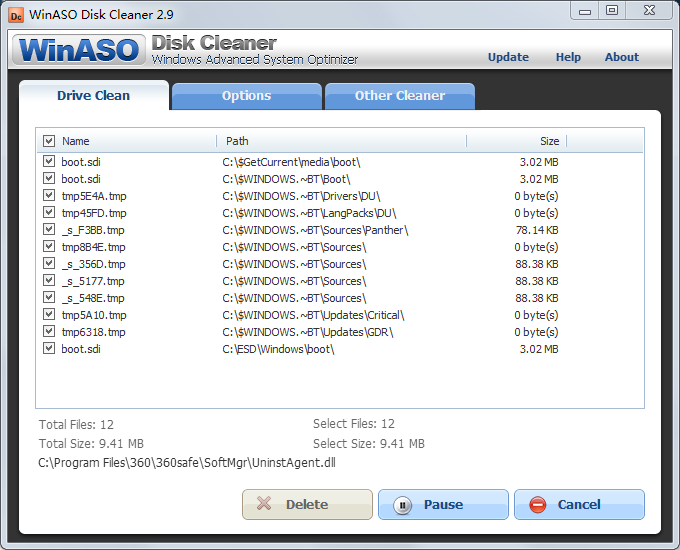The width and height of the screenshot is (680, 550).
Task: Click the Update link
Action: tap(508, 57)
